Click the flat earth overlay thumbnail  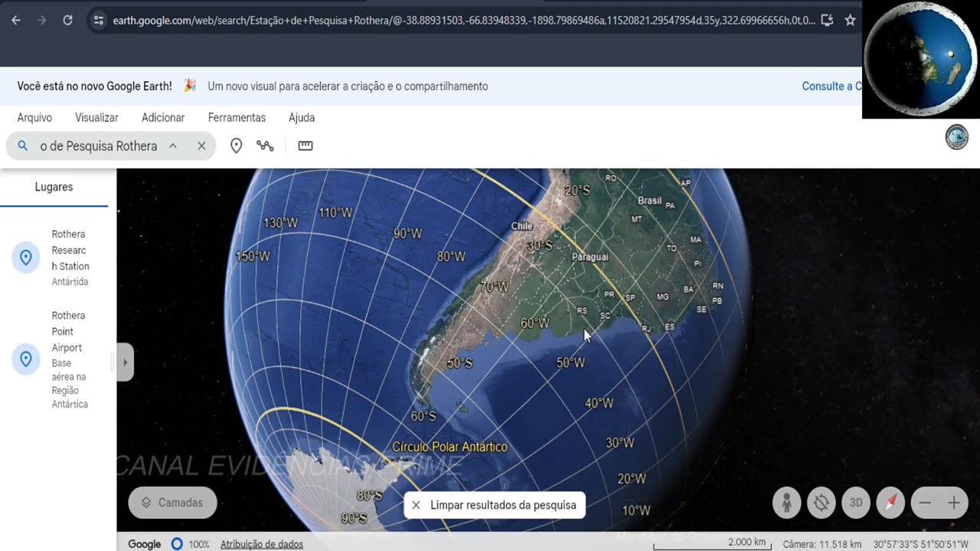click(x=921, y=60)
